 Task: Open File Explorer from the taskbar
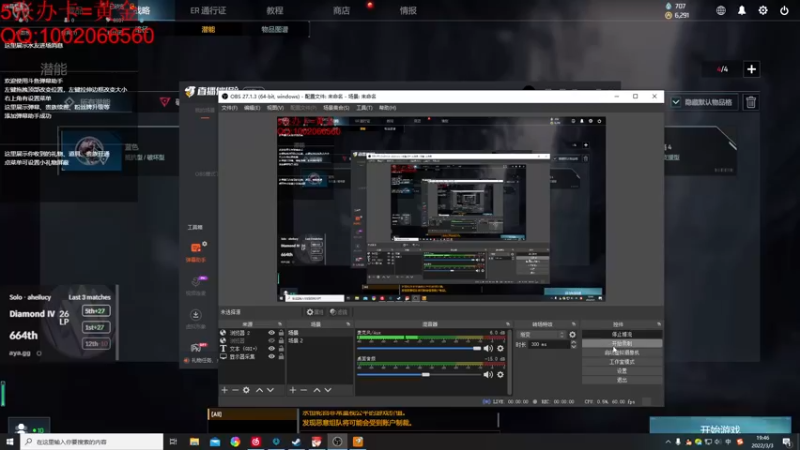(194, 441)
